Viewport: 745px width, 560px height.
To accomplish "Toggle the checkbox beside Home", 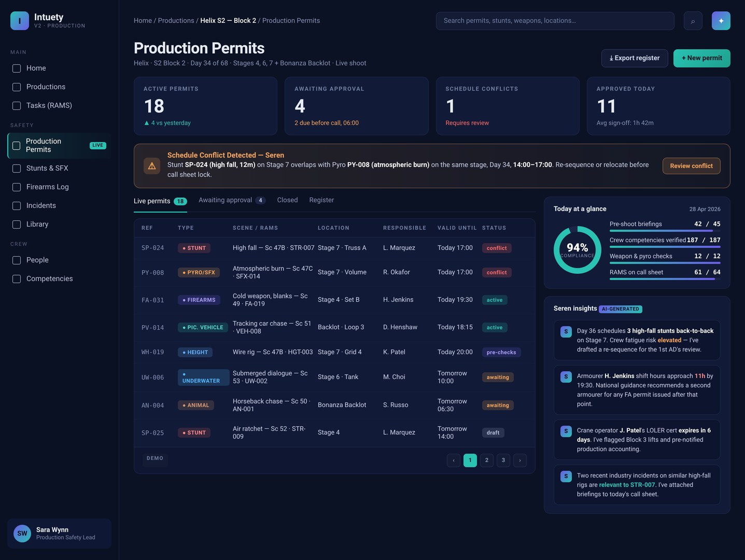I will pos(16,68).
